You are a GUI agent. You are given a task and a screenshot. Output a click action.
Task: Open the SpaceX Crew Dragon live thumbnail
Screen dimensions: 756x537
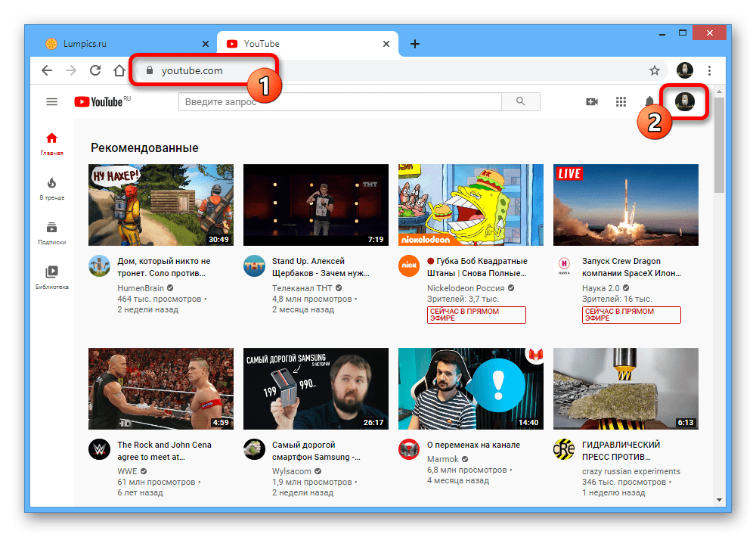(x=626, y=205)
